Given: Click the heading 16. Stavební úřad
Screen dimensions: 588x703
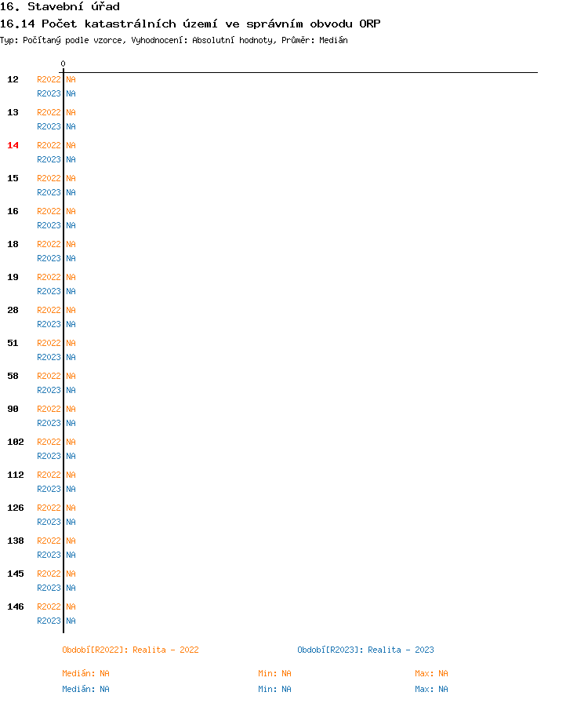Looking at the screenshot, I should [60, 7].
